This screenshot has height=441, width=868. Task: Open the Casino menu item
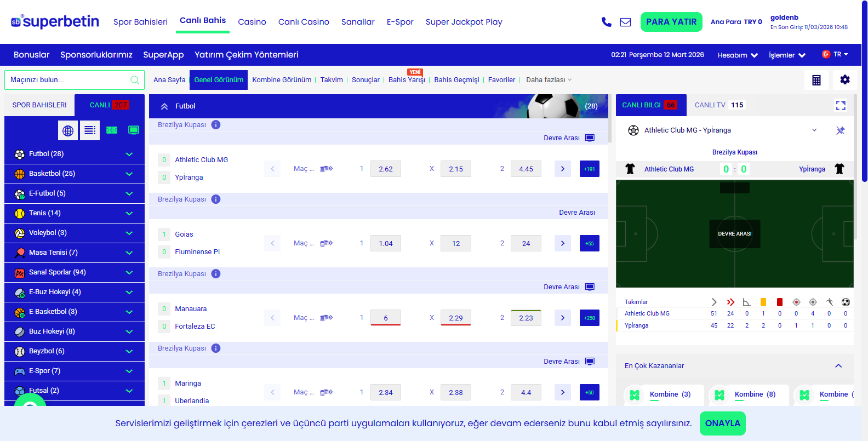(x=252, y=22)
